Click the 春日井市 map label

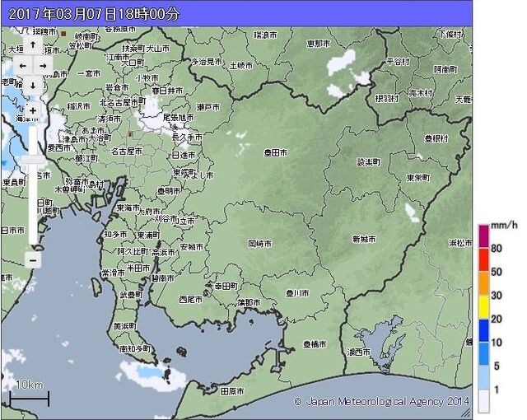click(167, 91)
